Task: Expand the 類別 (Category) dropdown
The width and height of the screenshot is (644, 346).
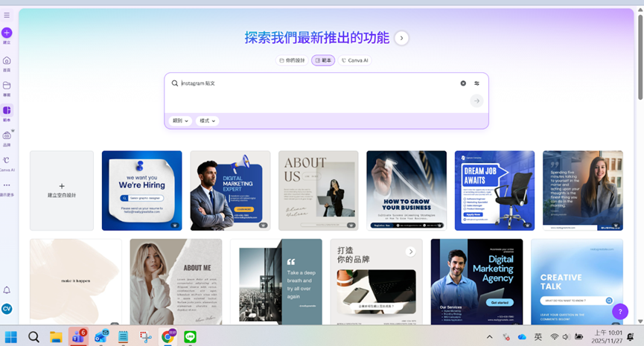Action: pyautogui.click(x=180, y=121)
